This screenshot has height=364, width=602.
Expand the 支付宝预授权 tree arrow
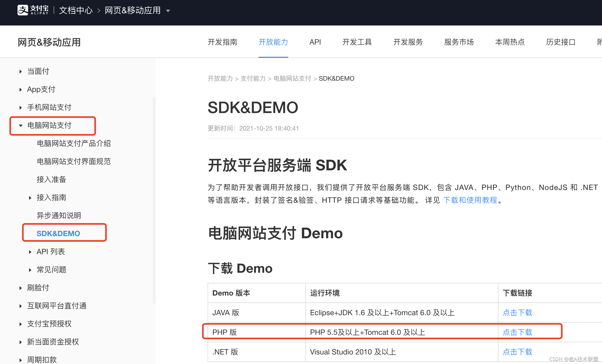point(20,324)
